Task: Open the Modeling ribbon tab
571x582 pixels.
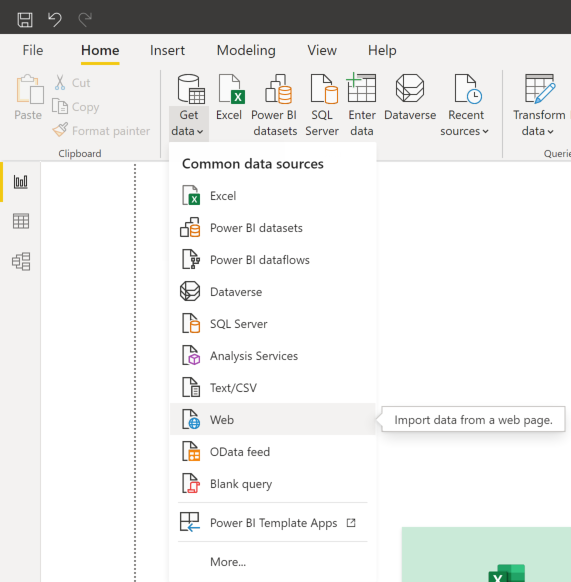Action: coord(246,50)
